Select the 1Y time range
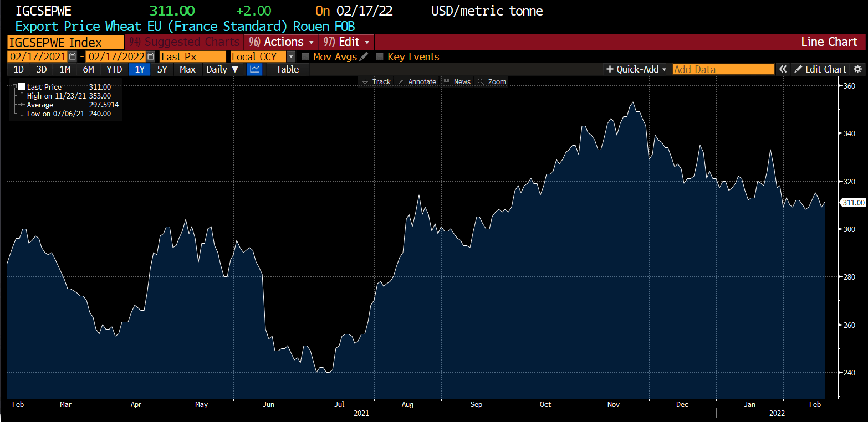 tap(140, 69)
